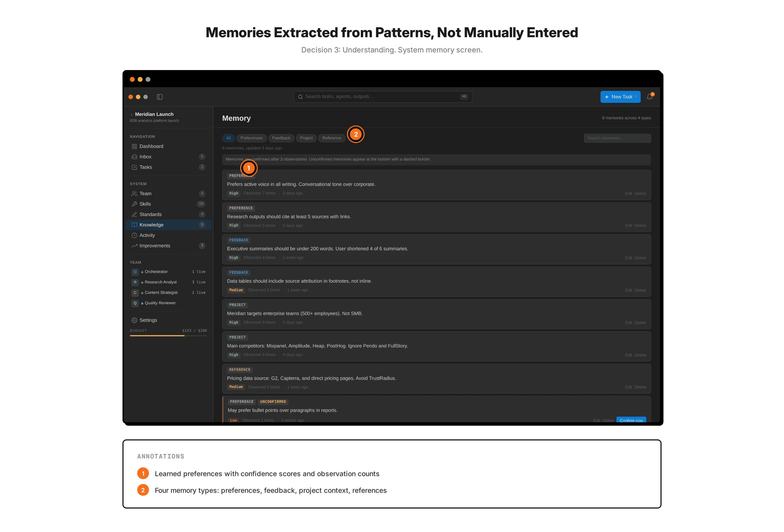Open the Skills page
Screen dimensions: 784x532
point(168,204)
